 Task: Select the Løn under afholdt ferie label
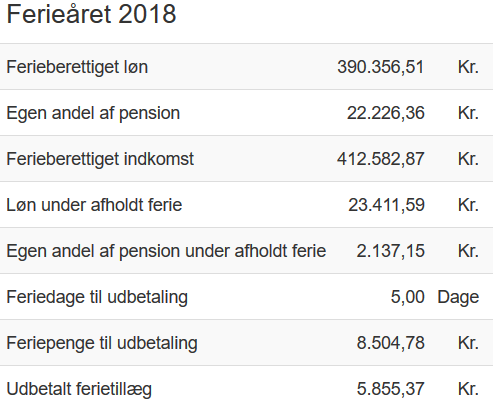pyautogui.click(x=94, y=205)
